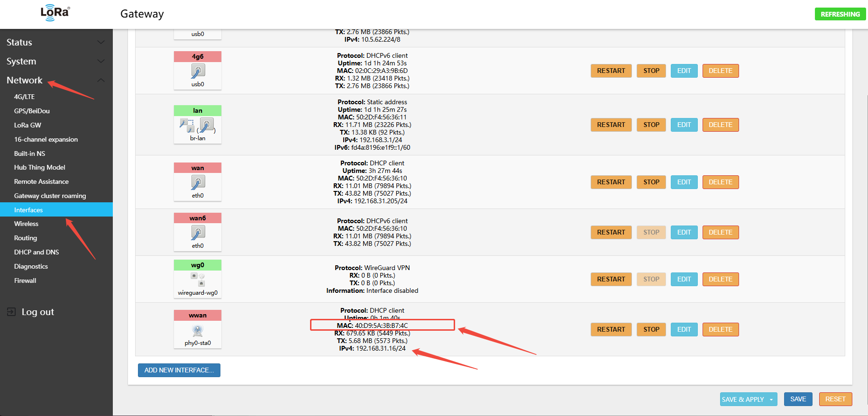
Task: Click the lan br-lan bridge icon
Action: [198, 126]
